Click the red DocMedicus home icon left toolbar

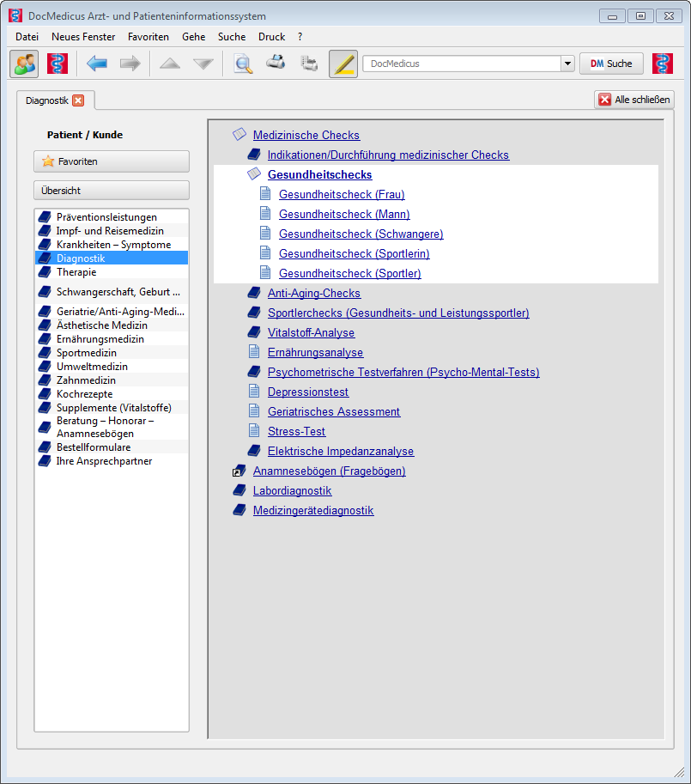58,64
